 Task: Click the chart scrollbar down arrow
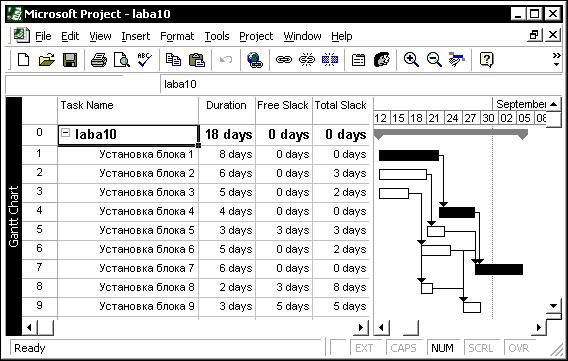click(x=554, y=306)
